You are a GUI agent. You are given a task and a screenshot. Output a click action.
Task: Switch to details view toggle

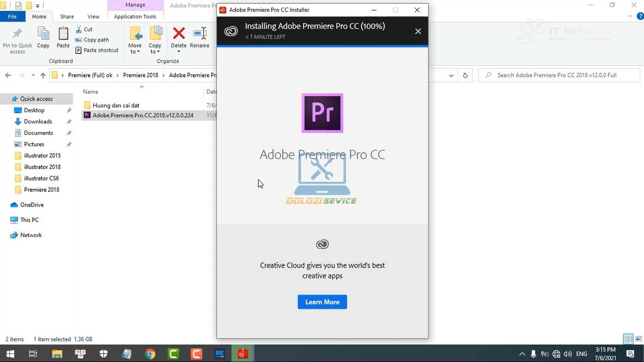628,339
